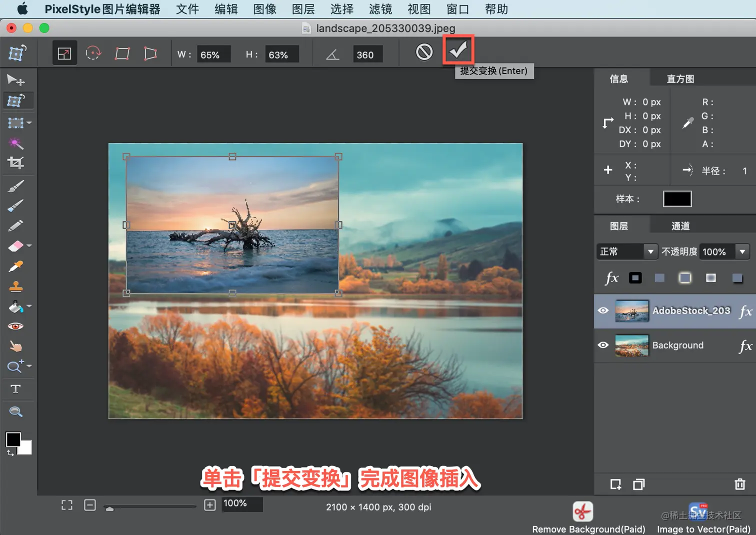This screenshot has height=535, width=756.
Task: Select the Smudge finger tool
Action: (x=16, y=346)
